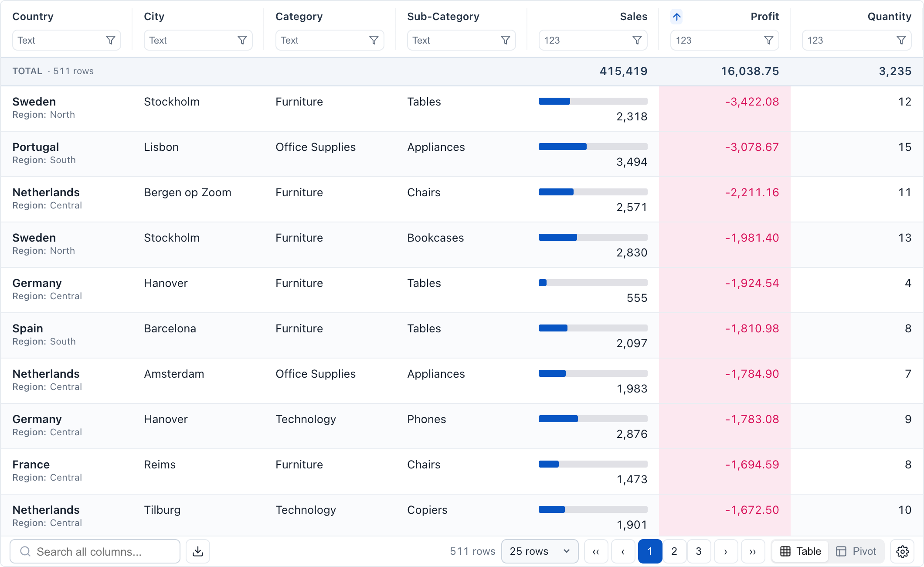Click the Sales bar for Lisbon row
Screen dimensions: 924x567
[x=593, y=147]
